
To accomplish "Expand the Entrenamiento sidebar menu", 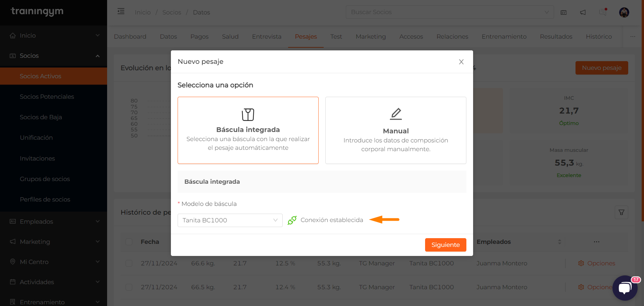I will (97, 302).
